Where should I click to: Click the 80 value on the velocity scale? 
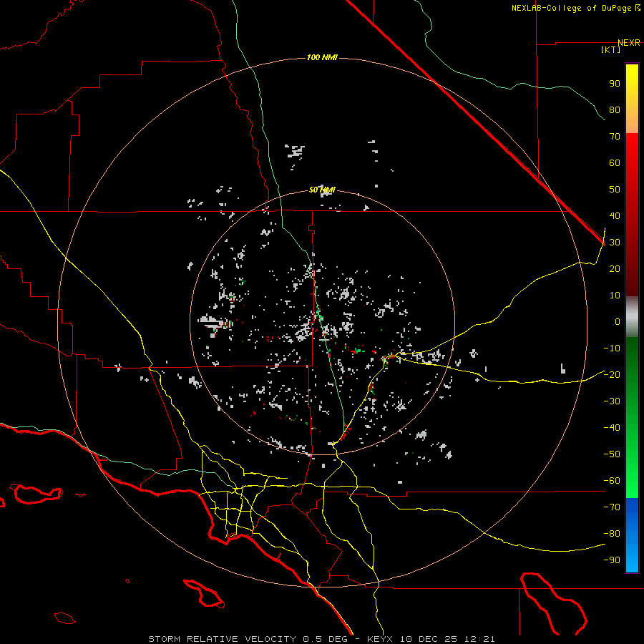615,109
